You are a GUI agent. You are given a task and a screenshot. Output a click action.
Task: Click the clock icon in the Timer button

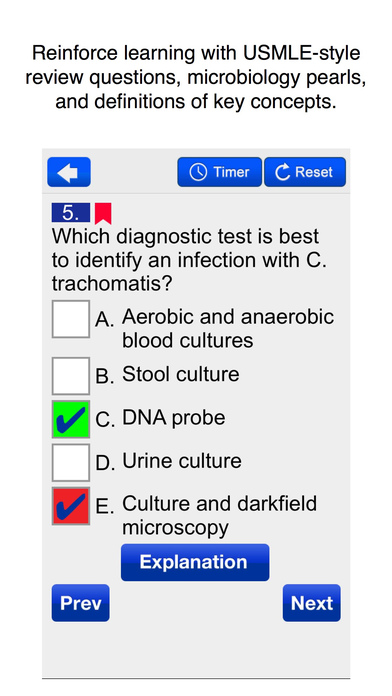pyautogui.click(x=198, y=172)
